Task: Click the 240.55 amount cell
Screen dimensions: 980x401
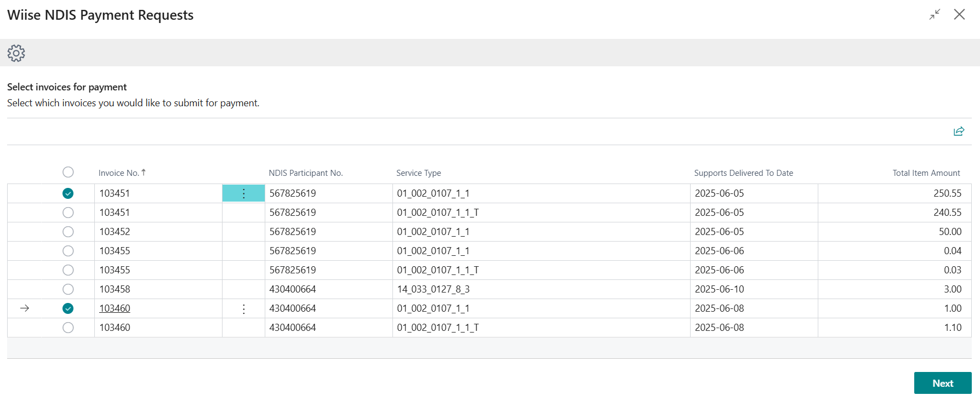Action: 894,213
